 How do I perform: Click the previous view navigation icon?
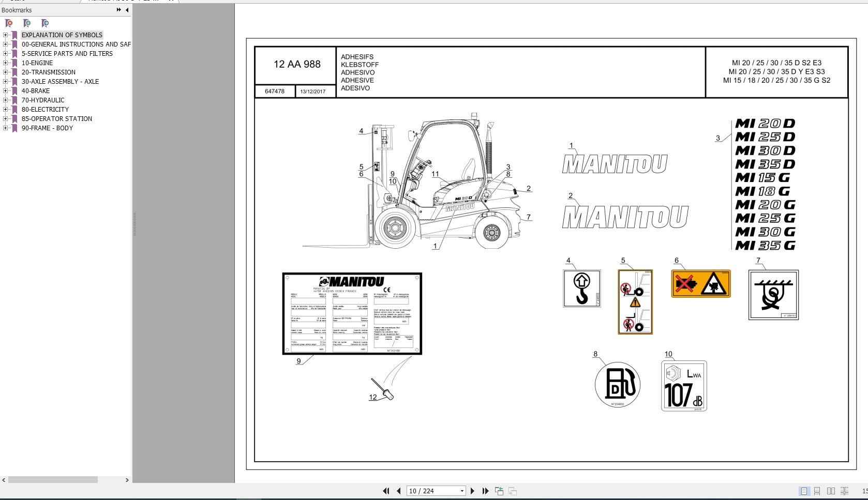coord(499,491)
